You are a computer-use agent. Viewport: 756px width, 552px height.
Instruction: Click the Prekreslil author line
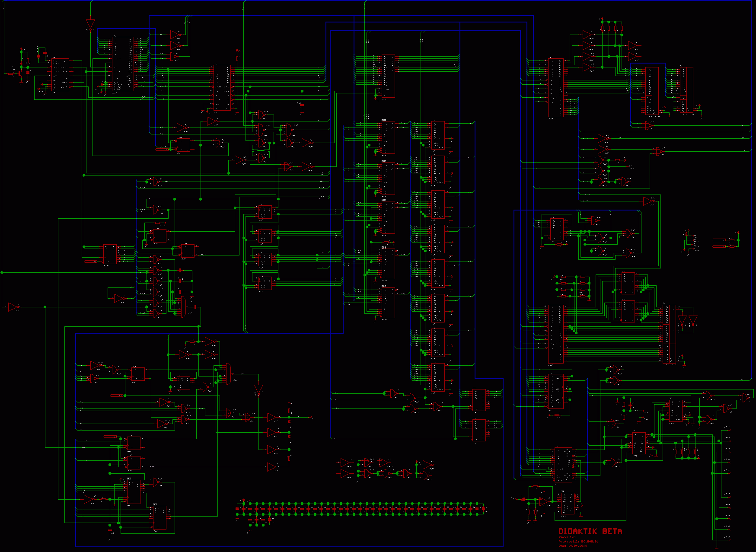[578, 541]
